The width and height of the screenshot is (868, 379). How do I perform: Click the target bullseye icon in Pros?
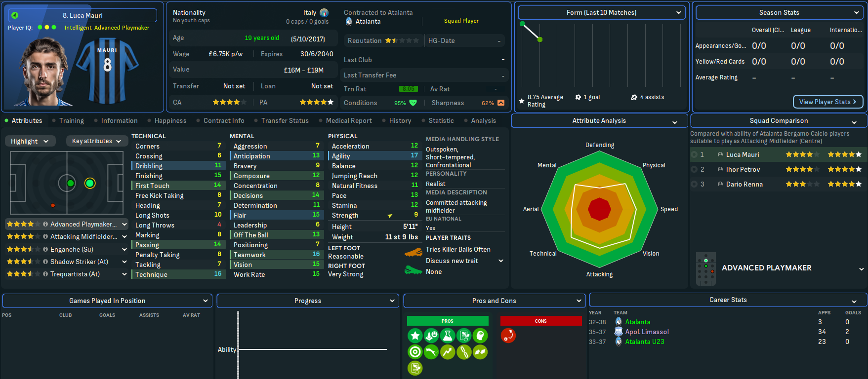pos(415,352)
